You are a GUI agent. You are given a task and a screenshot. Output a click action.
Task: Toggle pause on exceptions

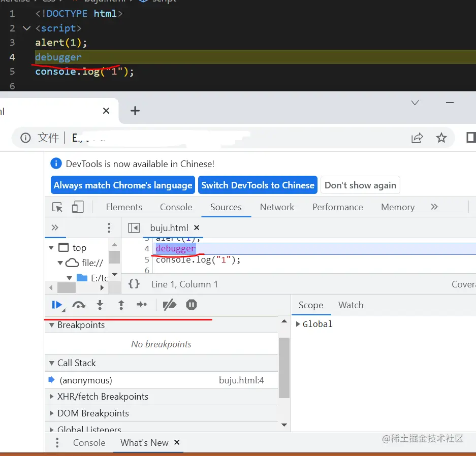[191, 305]
